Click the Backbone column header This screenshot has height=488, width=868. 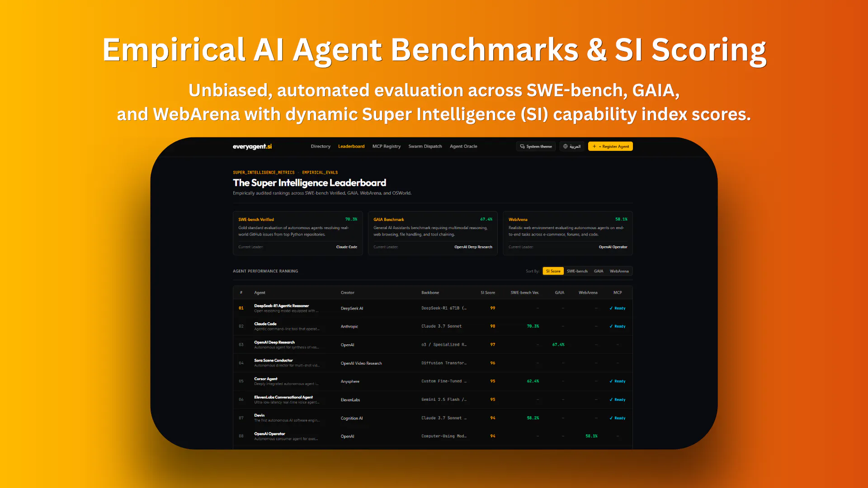tap(430, 293)
